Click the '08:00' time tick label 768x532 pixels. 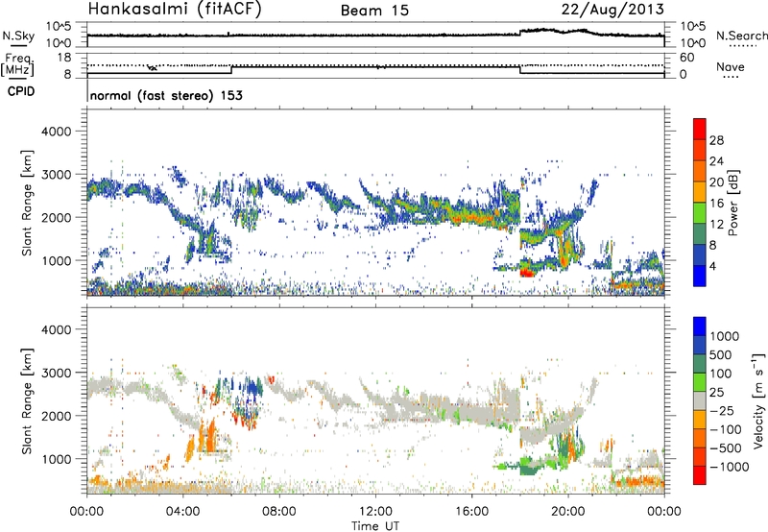coord(279,511)
